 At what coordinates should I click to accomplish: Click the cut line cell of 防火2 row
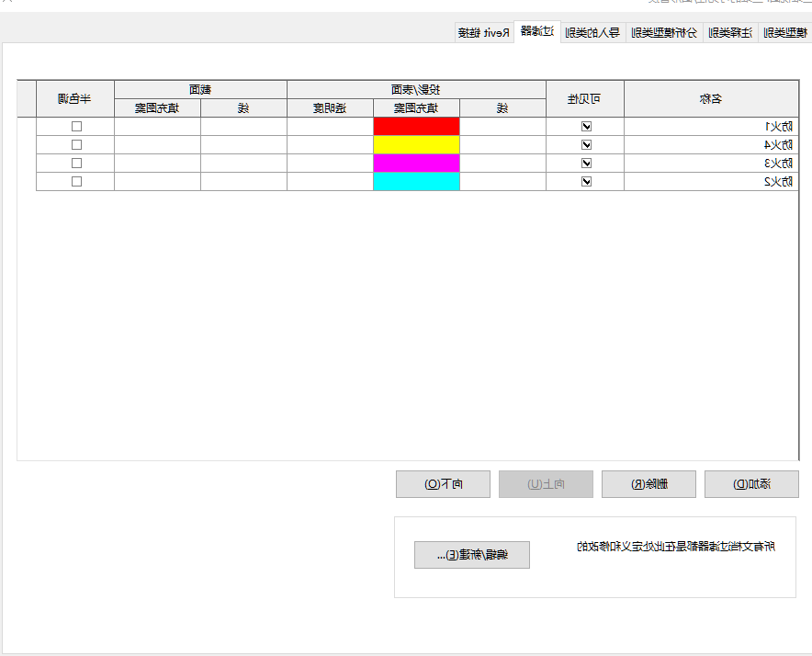click(244, 182)
